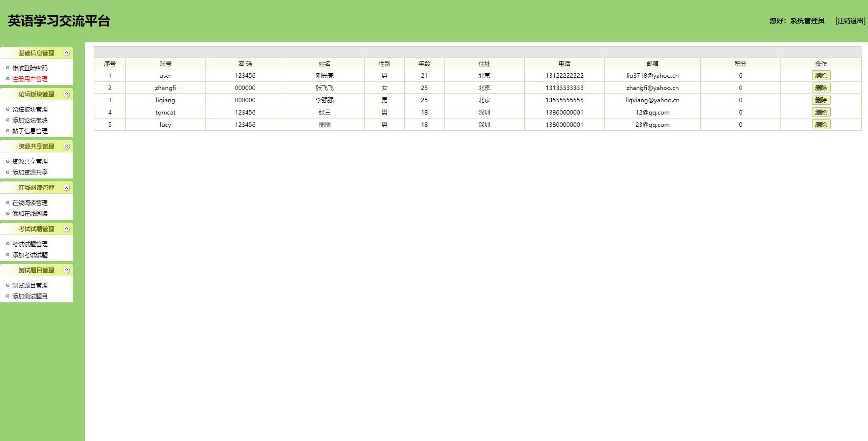The width and height of the screenshot is (868, 441).
Task: Click phone number 13122222222
Action: pyautogui.click(x=565, y=76)
